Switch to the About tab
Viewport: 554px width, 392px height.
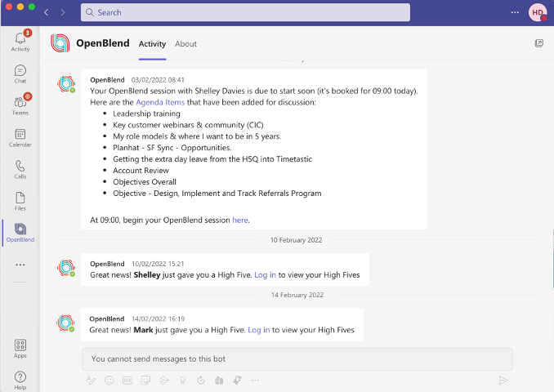(185, 44)
